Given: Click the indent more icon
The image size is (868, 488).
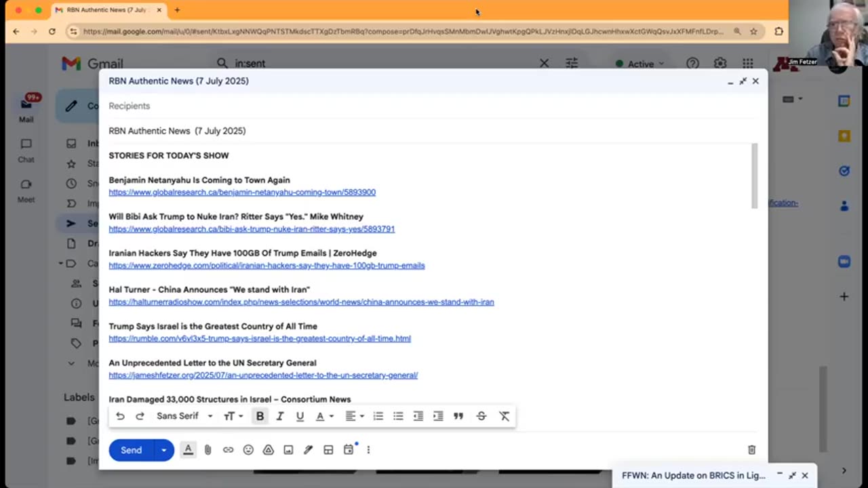Looking at the screenshot, I should click(438, 416).
